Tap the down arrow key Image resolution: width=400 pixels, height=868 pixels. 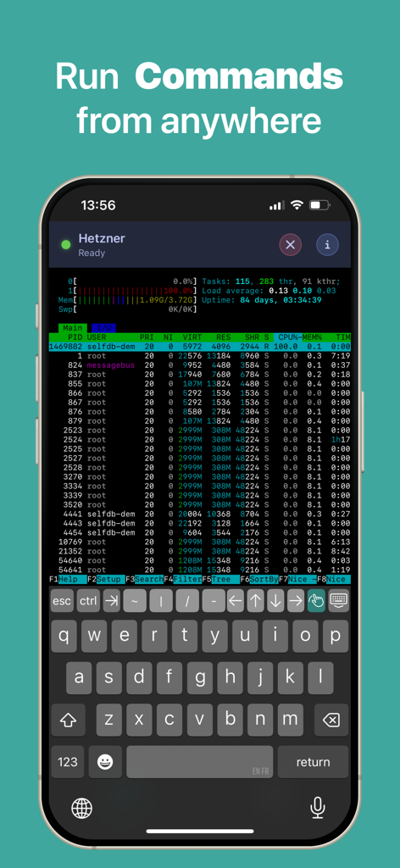275,601
